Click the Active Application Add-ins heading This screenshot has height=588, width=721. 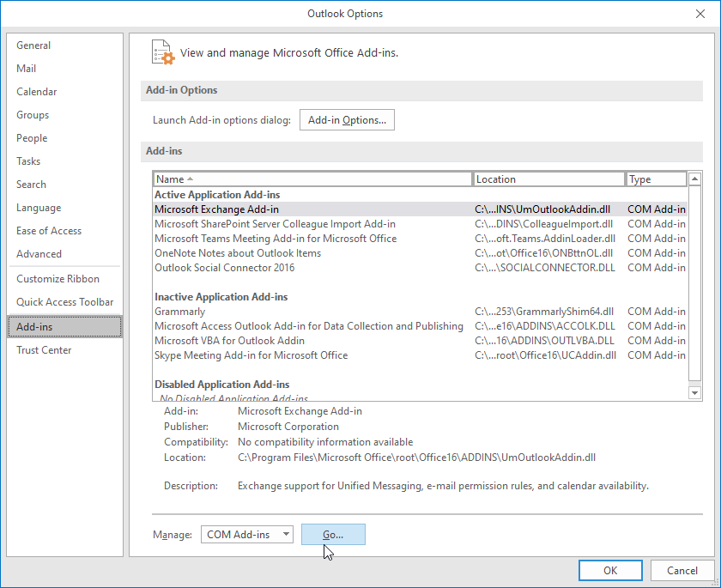click(217, 195)
